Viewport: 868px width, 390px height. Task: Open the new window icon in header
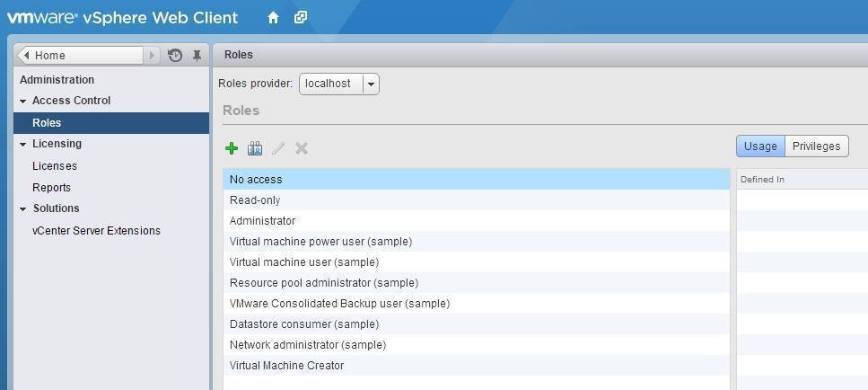[x=301, y=17]
